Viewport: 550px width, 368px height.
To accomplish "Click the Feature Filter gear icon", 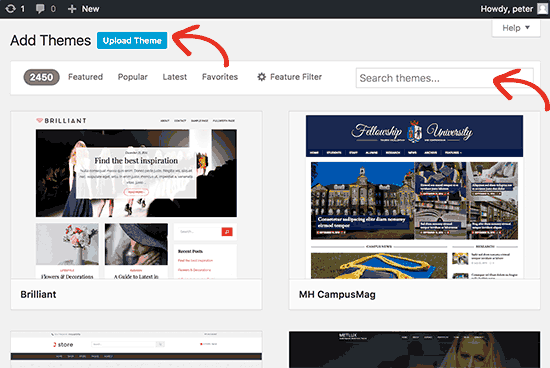I will (262, 77).
